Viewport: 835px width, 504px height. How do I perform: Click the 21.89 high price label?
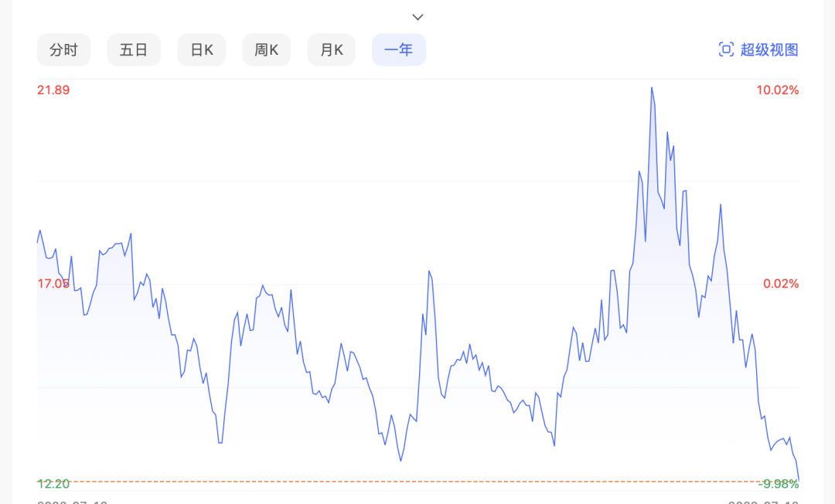click(53, 90)
